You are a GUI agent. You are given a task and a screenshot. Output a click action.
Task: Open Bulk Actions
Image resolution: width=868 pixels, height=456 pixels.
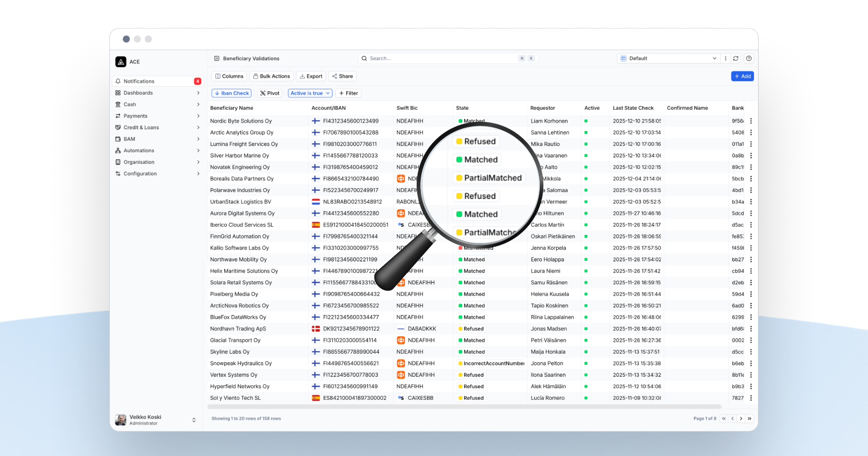coord(271,76)
